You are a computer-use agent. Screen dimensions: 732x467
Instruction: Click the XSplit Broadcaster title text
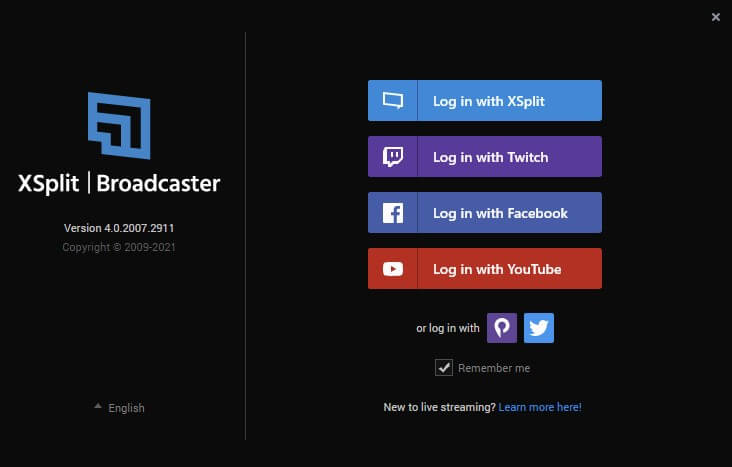coord(119,184)
